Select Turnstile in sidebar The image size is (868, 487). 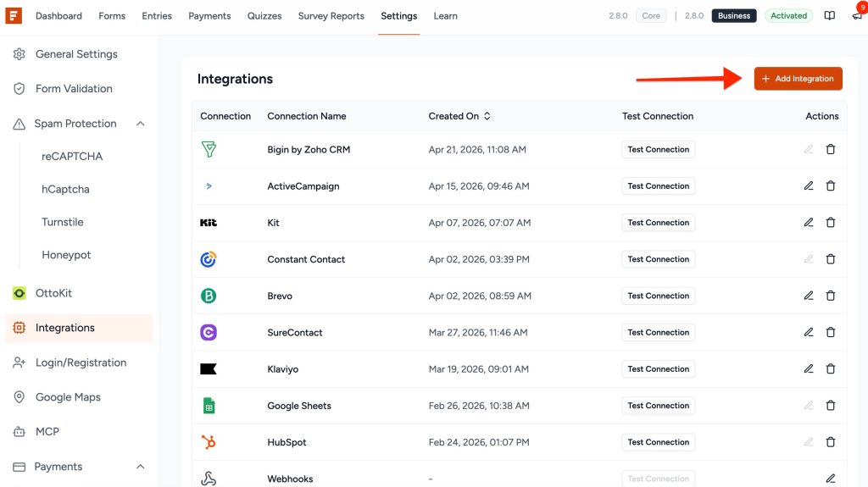click(x=63, y=222)
